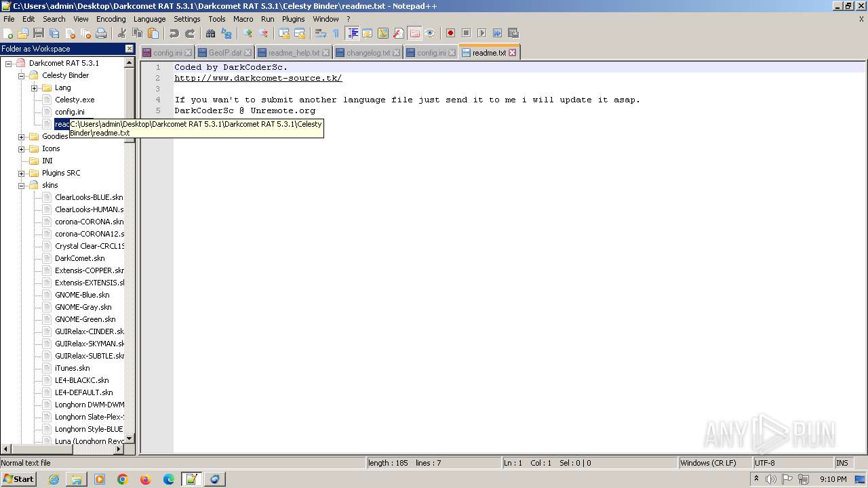Close the readme.txt tab

coord(512,52)
